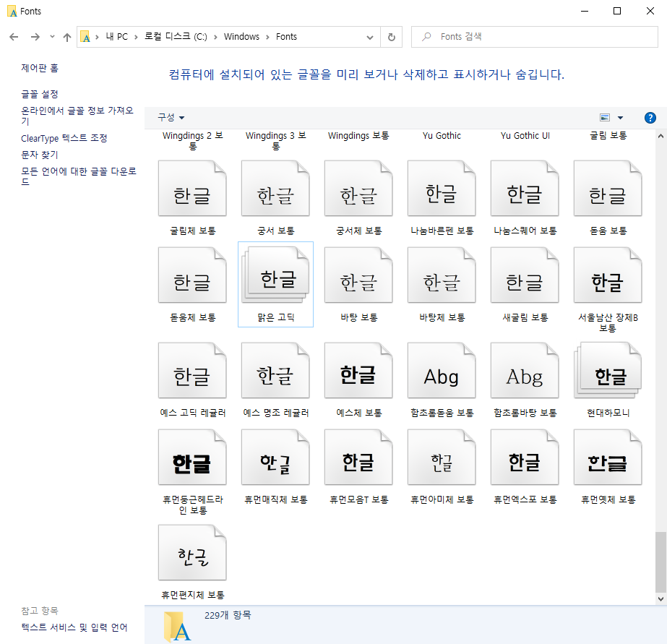Select the 서울남산 장체B 보통 font icon

pos(608,275)
